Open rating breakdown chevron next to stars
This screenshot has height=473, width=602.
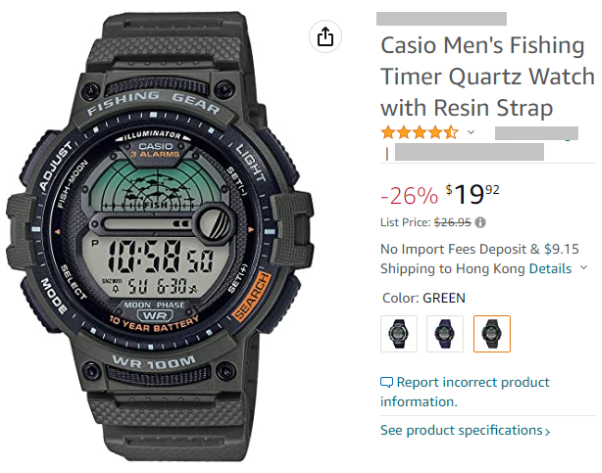(x=471, y=132)
